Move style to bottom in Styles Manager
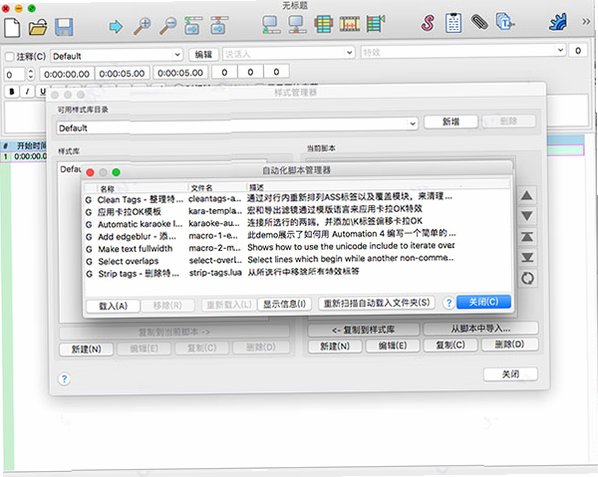This screenshot has width=598, height=477. [x=527, y=257]
